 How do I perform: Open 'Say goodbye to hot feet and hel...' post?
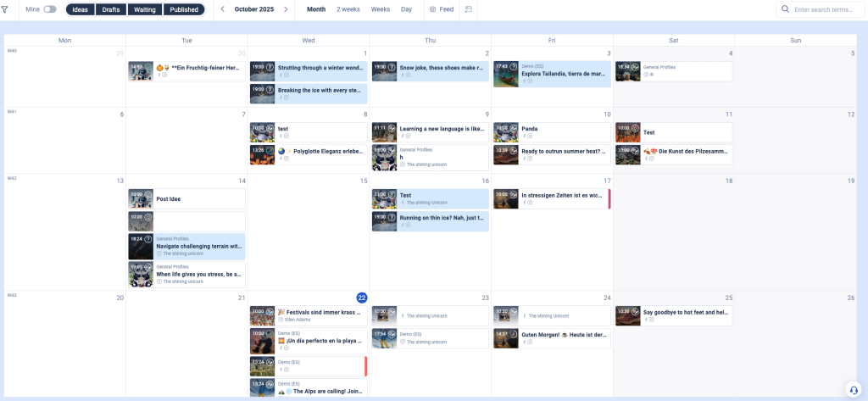674,315
